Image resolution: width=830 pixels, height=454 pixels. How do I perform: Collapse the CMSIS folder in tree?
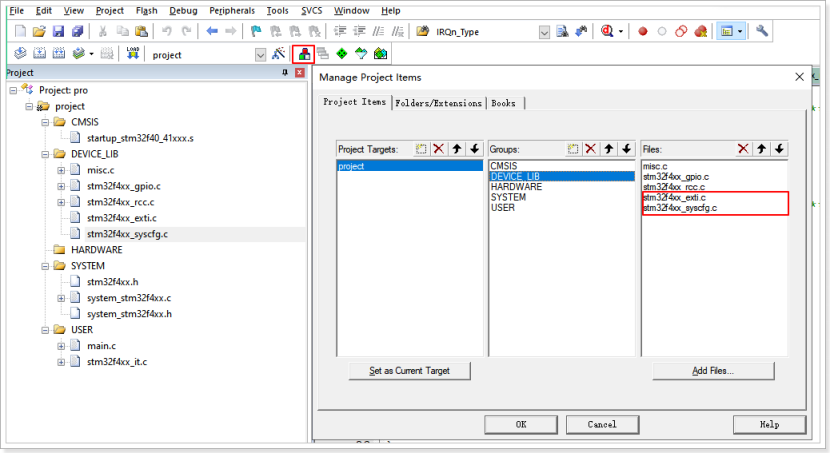[45, 122]
